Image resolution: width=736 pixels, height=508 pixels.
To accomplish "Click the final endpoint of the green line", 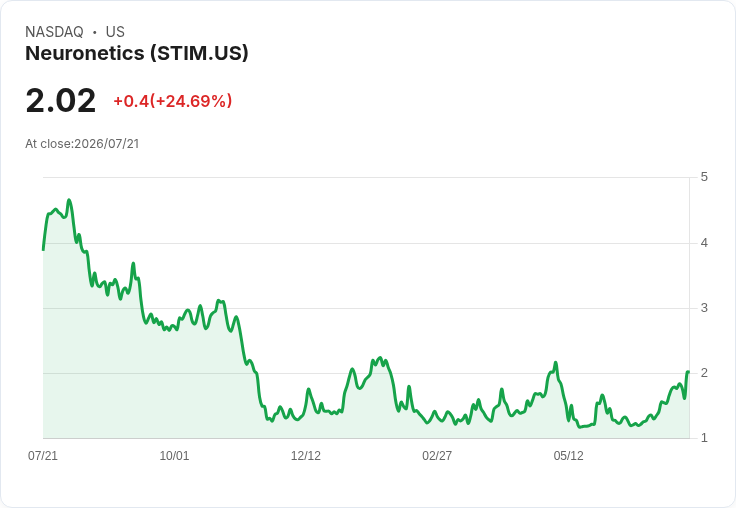I will tap(688, 372).
